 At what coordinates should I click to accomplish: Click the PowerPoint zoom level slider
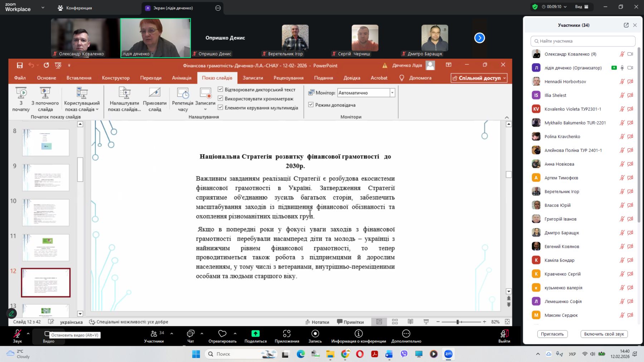[x=458, y=322]
